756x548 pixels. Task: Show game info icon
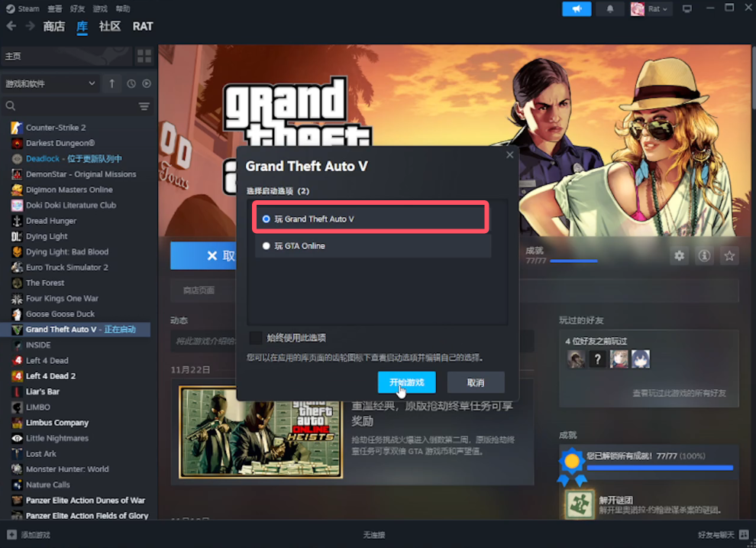pyautogui.click(x=704, y=256)
